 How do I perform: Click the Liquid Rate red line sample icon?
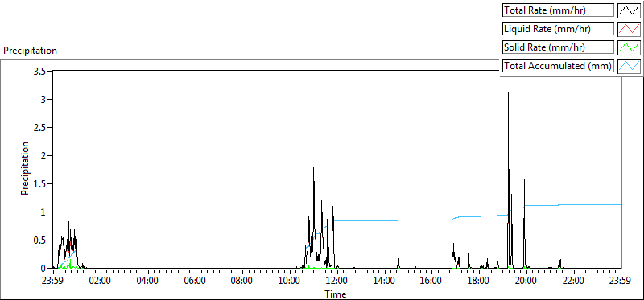click(629, 29)
